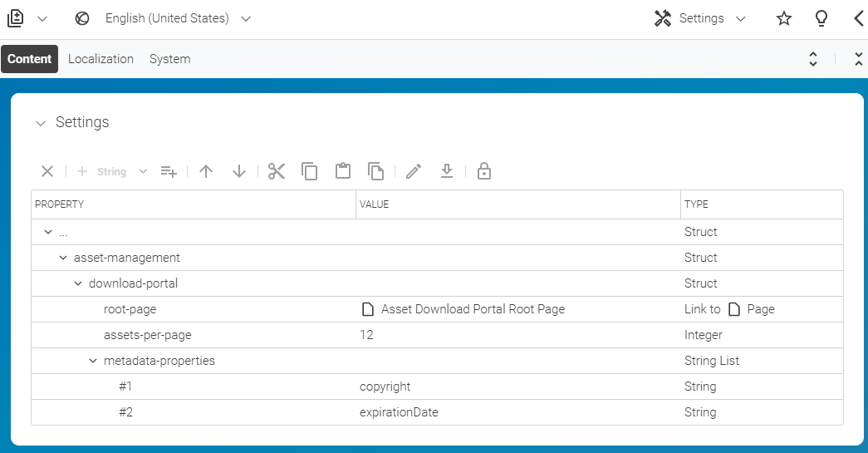868x453 pixels.
Task: Click the TYPE column header
Action: (763, 204)
